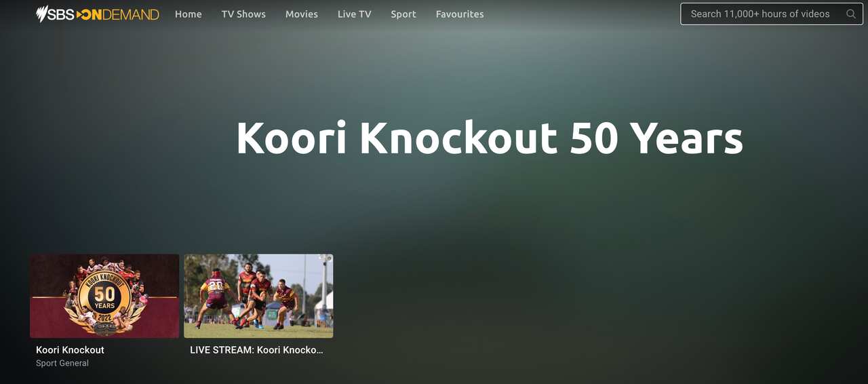Open the TV Shows section
Screen dimensions: 868x384
tap(243, 14)
